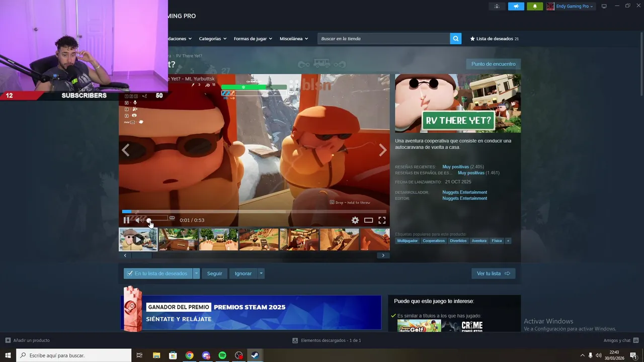Screen dimensions: 644x362
Task: Select the first trailer thumbnail
Action: (x=138, y=239)
